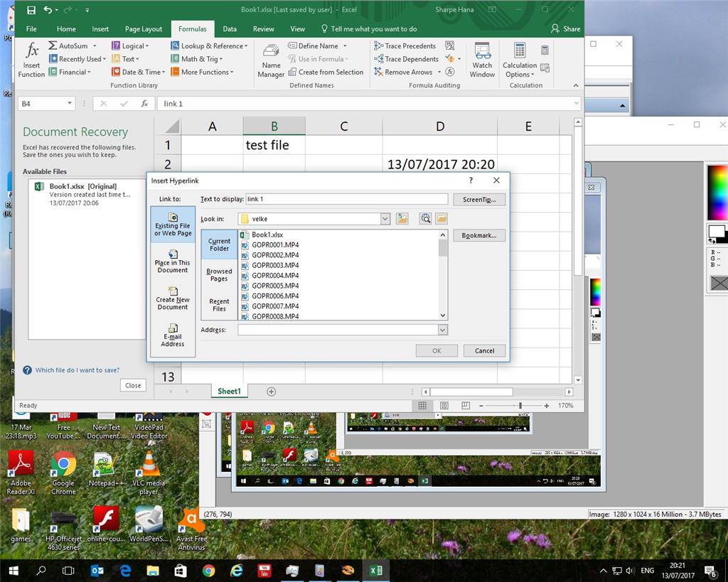The width and height of the screenshot is (728, 582).
Task: Switch to the Data tab
Action: [230, 28]
